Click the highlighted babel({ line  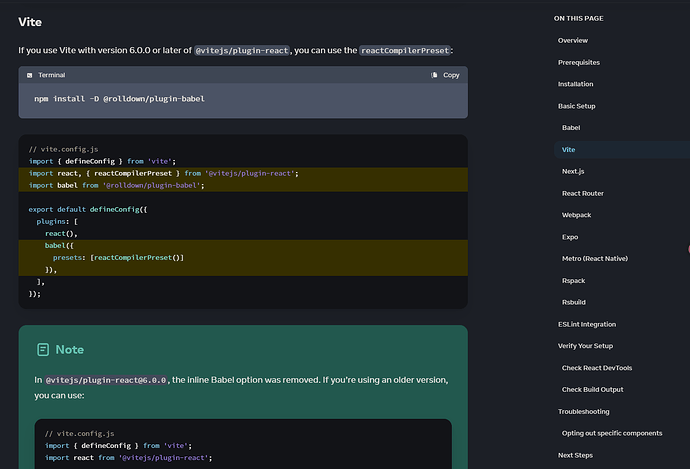pyautogui.click(x=59, y=245)
